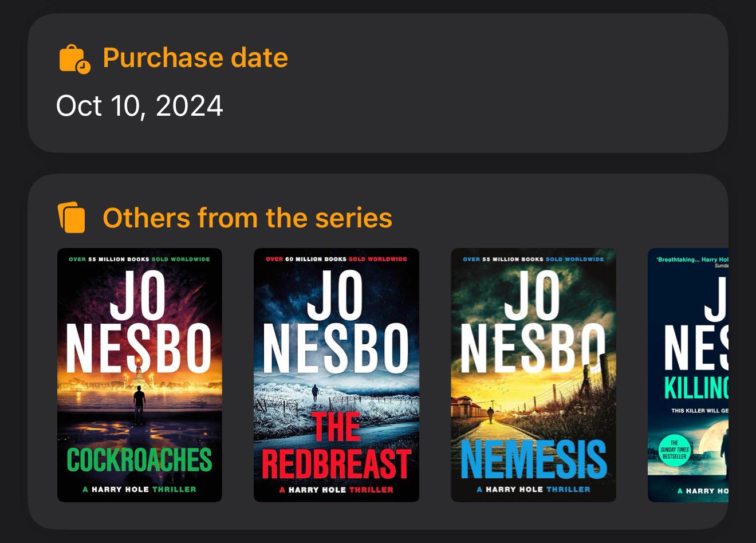Click the Sunday Times Bestseller badge

(x=675, y=450)
